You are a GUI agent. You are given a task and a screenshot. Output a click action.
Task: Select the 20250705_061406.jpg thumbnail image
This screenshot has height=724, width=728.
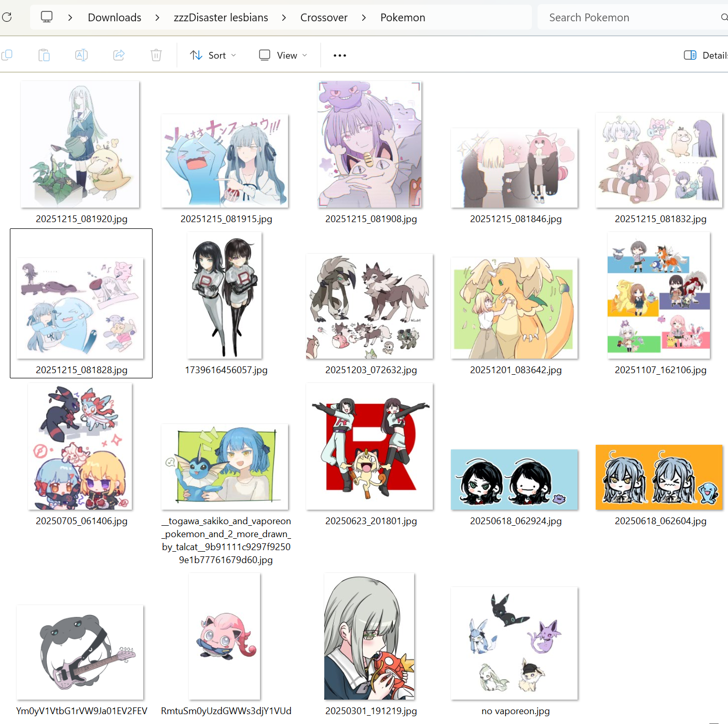80,446
